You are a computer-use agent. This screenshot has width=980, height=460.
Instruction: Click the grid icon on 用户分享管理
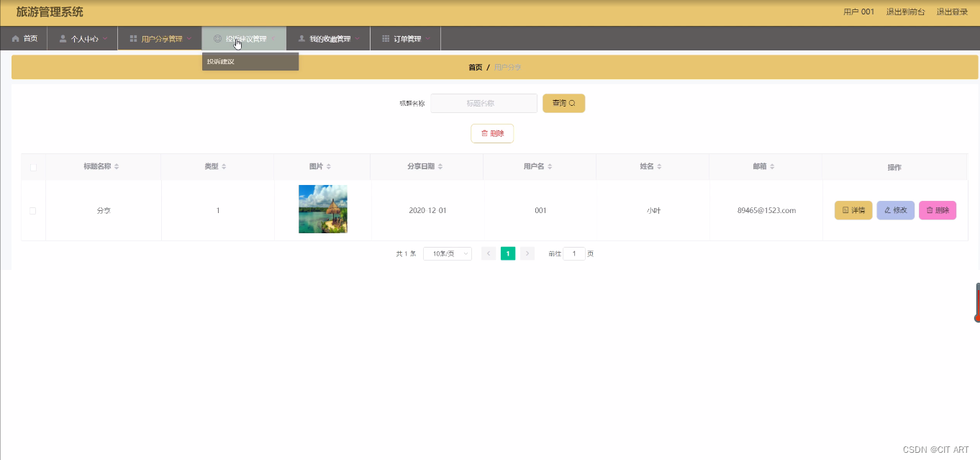[x=132, y=38]
